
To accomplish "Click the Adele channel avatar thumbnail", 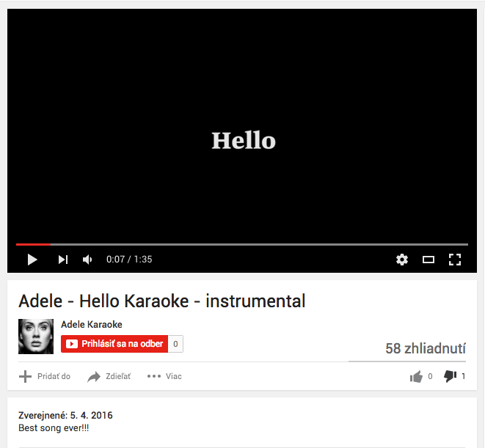I will coord(36,337).
